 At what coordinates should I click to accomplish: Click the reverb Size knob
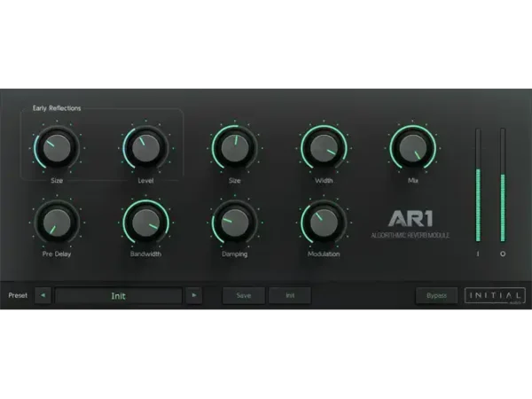(x=234, y=148)
